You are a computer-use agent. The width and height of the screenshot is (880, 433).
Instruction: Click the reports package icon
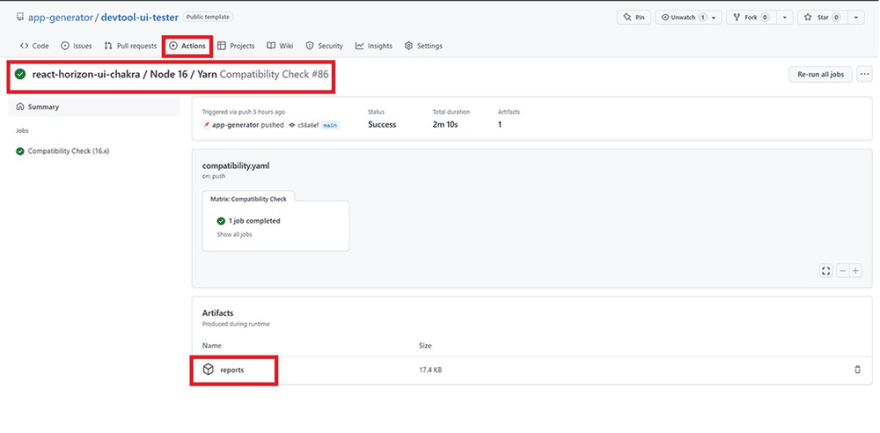click(208, 370)
